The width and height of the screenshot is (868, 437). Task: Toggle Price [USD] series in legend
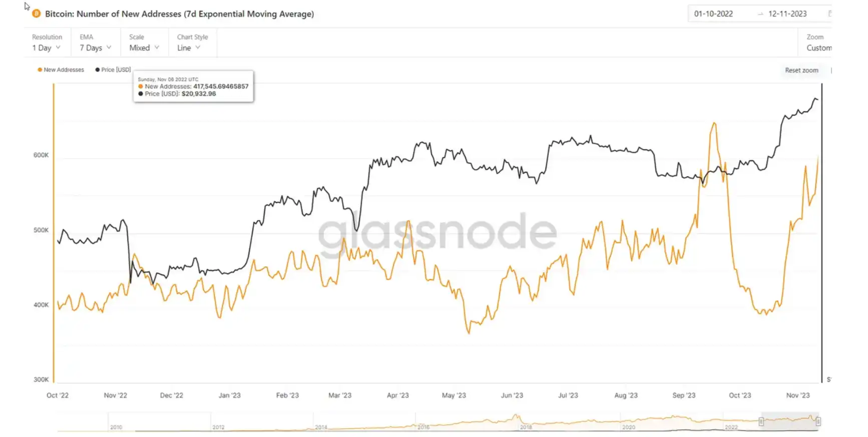(113, 70)
